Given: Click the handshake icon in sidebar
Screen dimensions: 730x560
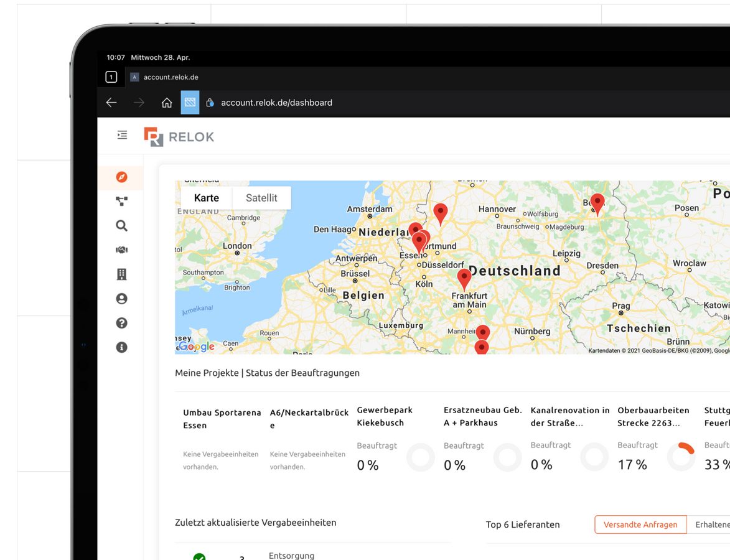Looking at the screenshot, I should [121, 250].
